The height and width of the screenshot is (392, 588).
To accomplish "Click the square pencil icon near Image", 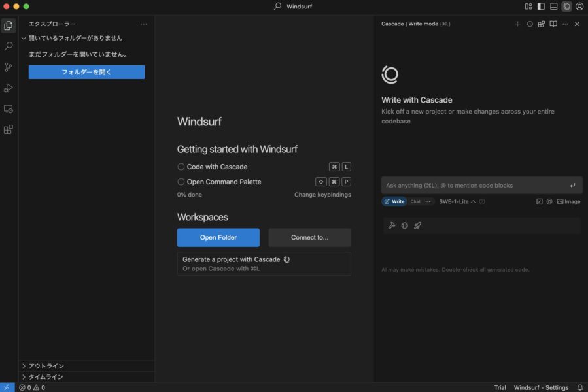I will (x=539, y=202).
